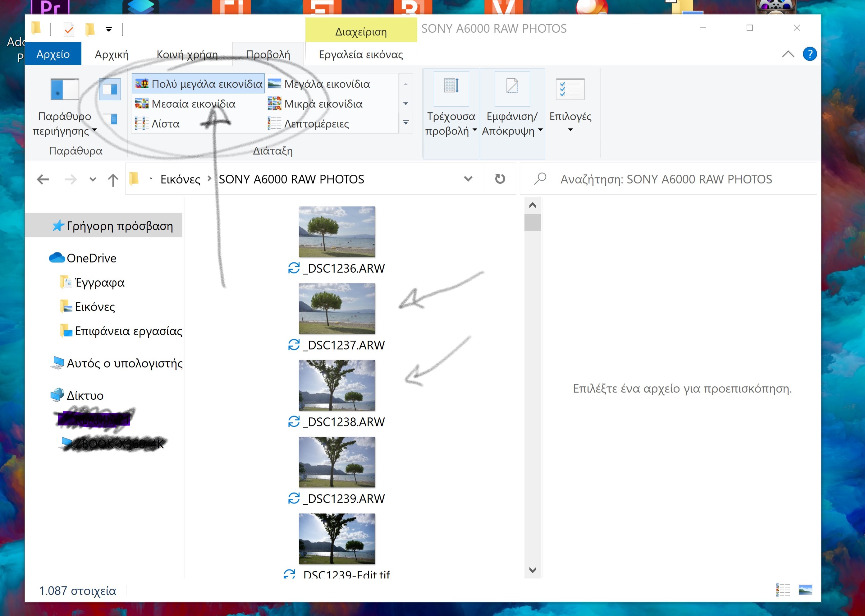Open Εικόνες folder in navigation tree
Screen dimensions: 865x616
tap(88, 306)
